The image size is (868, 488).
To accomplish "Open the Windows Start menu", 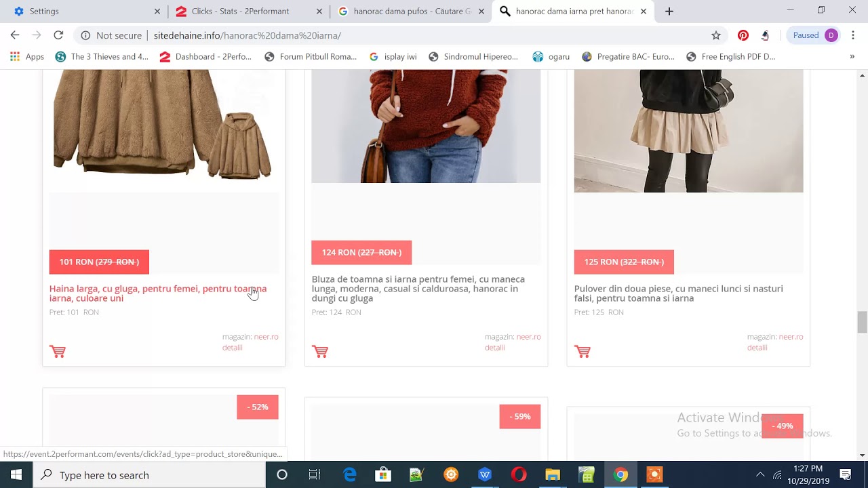I will [x=16, y=474].
